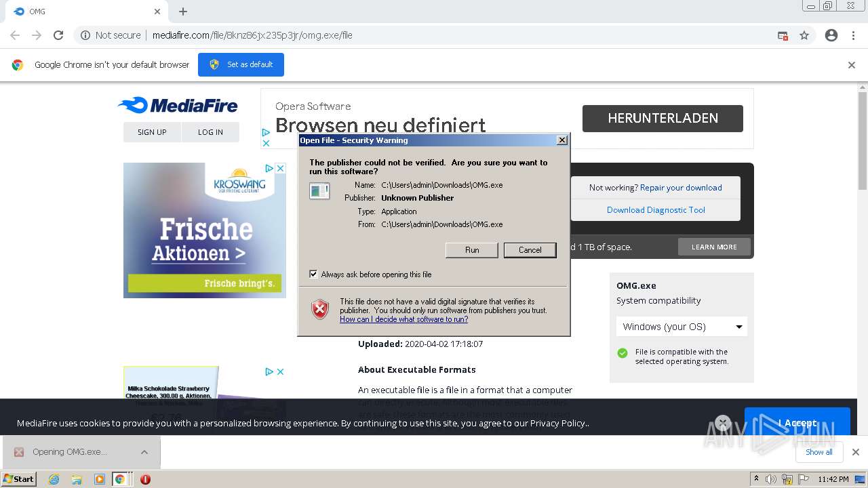The width and height of the screenshot is (868, 488).
Task: Show hidden system tray icons
Action: pos(756,479)
